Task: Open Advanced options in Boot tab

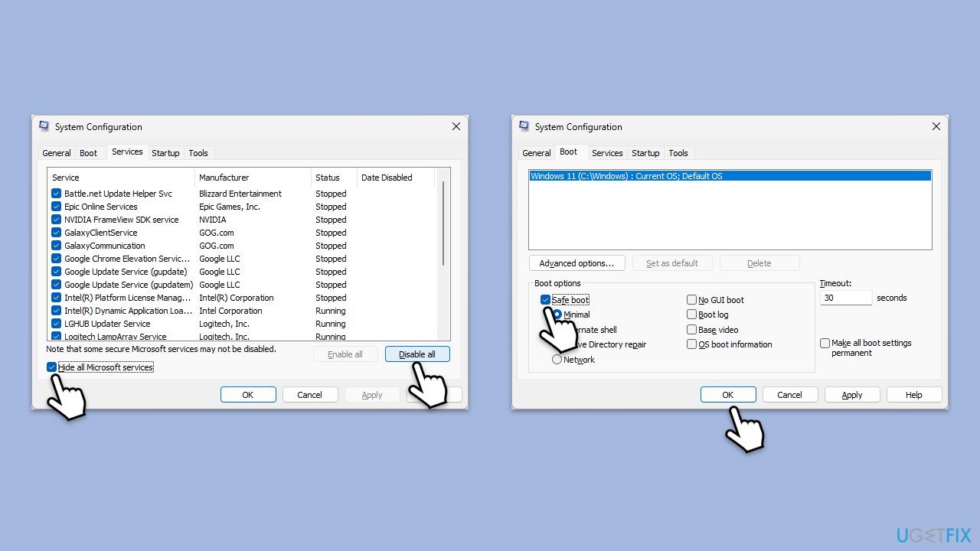Action: pos(577,263)
